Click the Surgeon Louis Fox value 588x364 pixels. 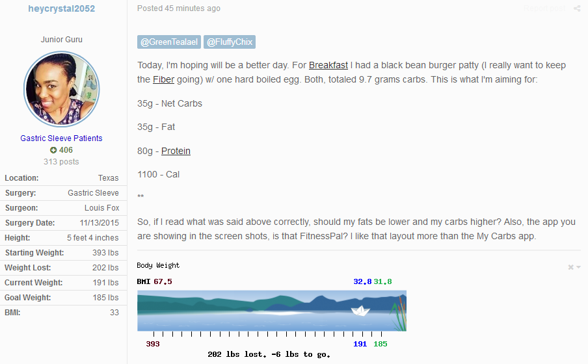pos(101,208)
